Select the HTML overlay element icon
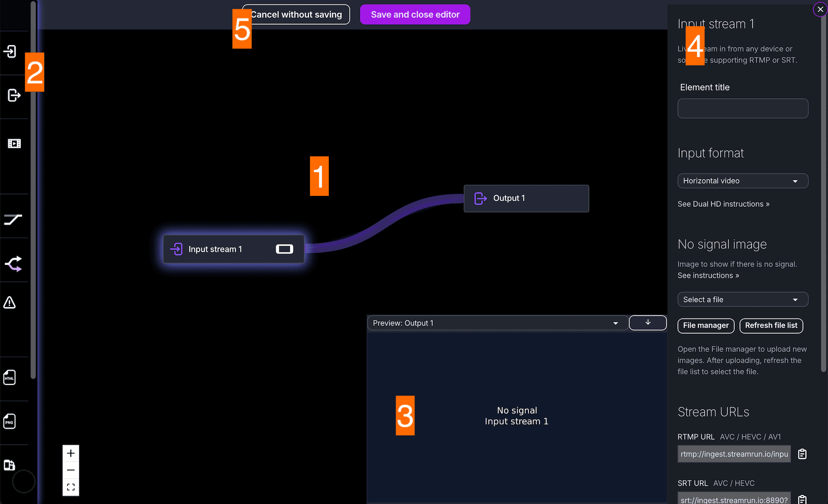The image size is (828, 504). click(x=9, y=377)
